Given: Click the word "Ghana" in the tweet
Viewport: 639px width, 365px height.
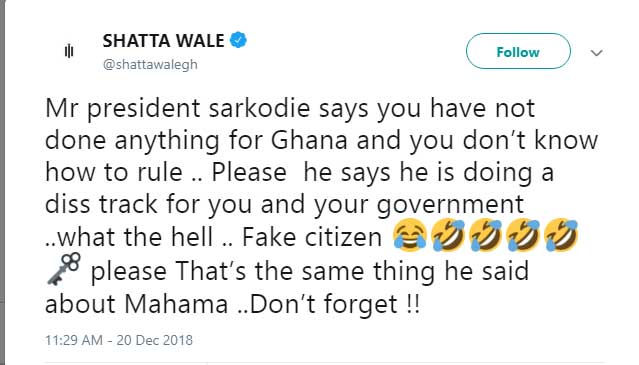Looking at the screenshot, I should pos(309,141).
